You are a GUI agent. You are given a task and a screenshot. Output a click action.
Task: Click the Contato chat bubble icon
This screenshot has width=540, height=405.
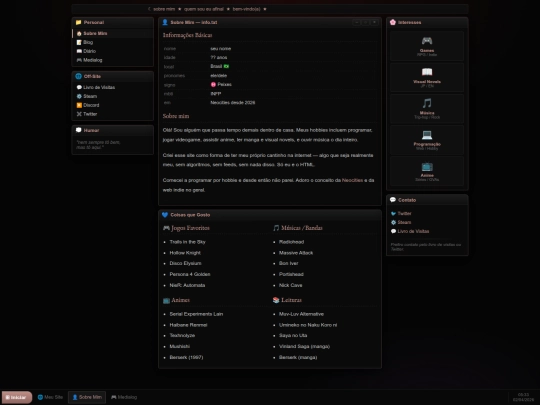click(393, 200)
